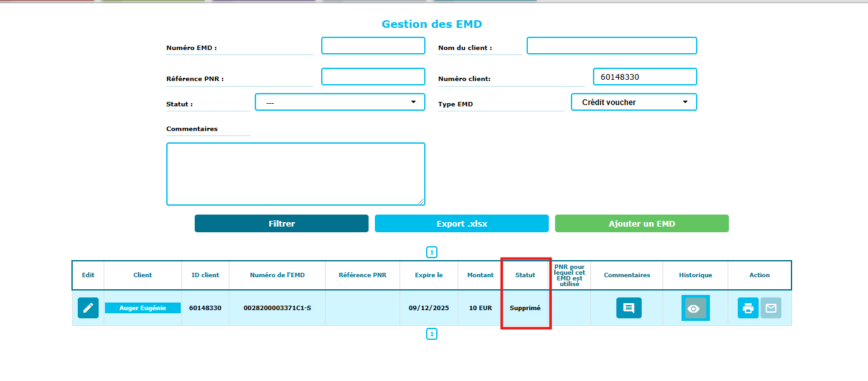Edit the Auger Eugénie EMD with pencil icon
This screenshot has height=381, width=868.
tap(88, 308)
